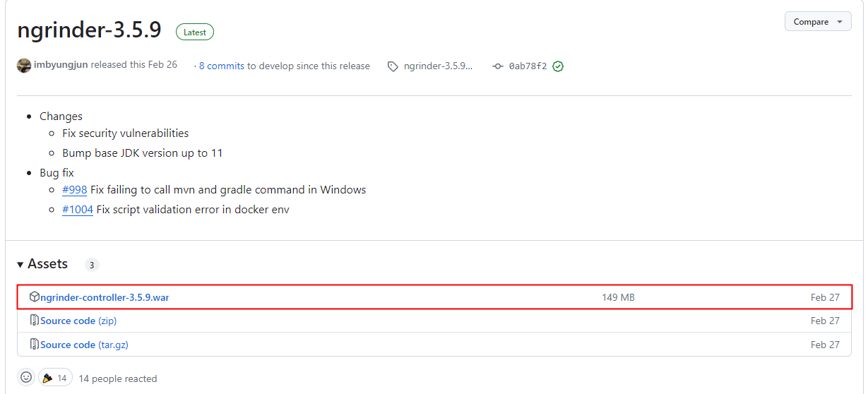Collapse the Assets section

tap(42, 264)
